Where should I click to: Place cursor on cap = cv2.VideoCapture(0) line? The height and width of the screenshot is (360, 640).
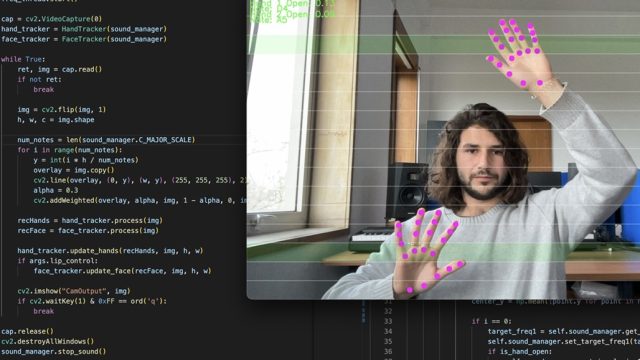(51, 19)
